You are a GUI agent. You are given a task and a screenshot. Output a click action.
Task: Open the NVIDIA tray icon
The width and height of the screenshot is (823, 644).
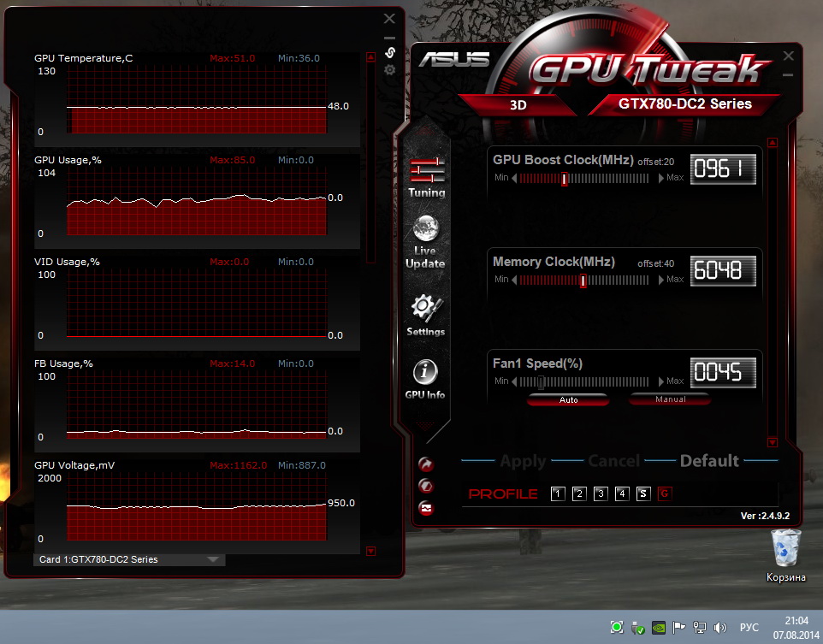click(658, 627)
